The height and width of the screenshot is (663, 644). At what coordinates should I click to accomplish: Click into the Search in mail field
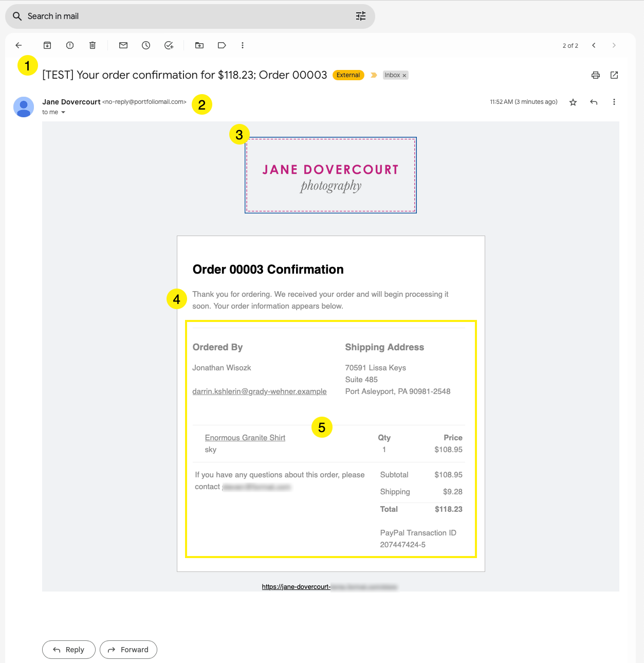[x=185, y=16]
